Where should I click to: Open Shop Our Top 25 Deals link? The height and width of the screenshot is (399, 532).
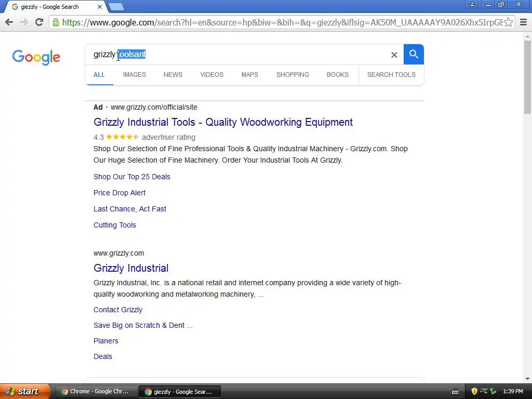132,177
